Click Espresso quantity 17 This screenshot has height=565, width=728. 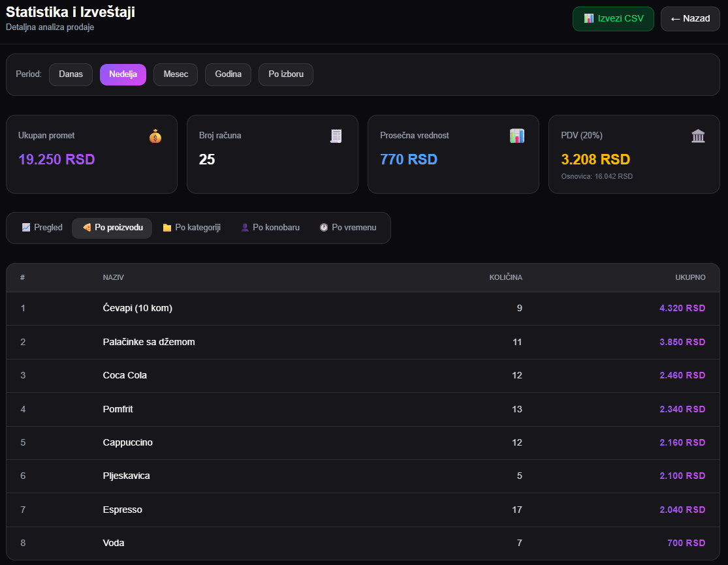pos(517,510)
